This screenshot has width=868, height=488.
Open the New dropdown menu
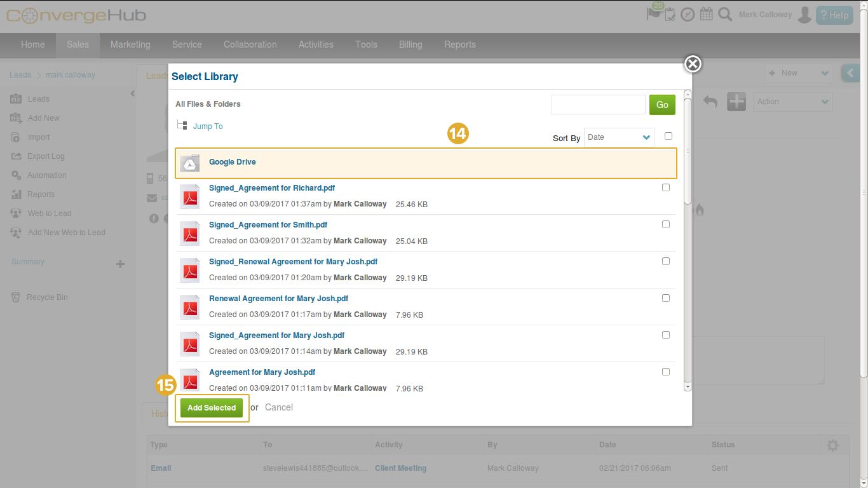click(x=798, y=73)
